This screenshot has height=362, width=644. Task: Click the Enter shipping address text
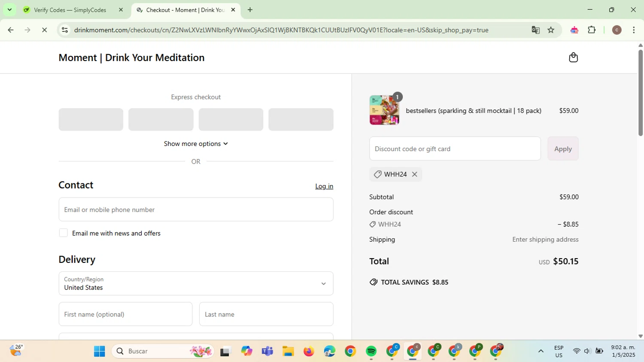click(x=545, y=240)
